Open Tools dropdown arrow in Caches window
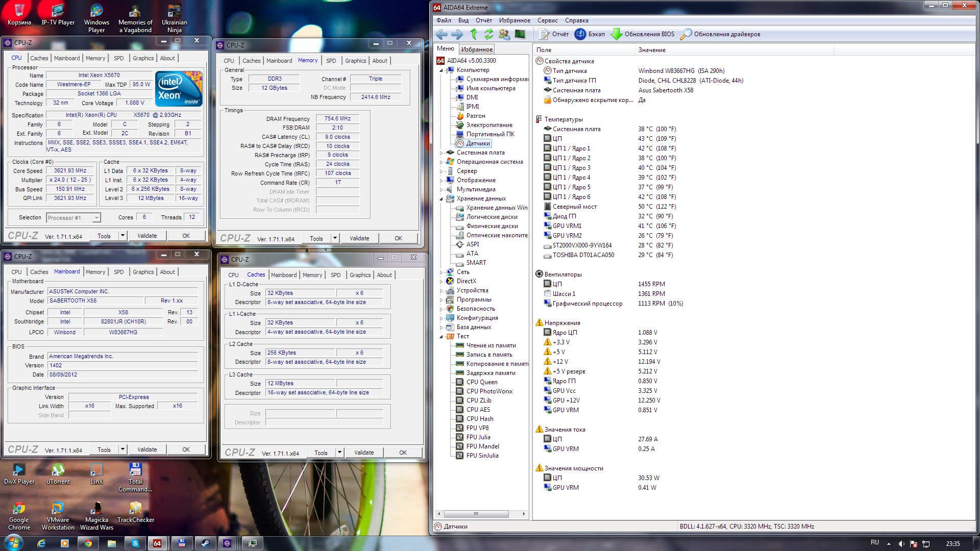The width and height of the screenshot is (980, 551). (x=339, y=453)
